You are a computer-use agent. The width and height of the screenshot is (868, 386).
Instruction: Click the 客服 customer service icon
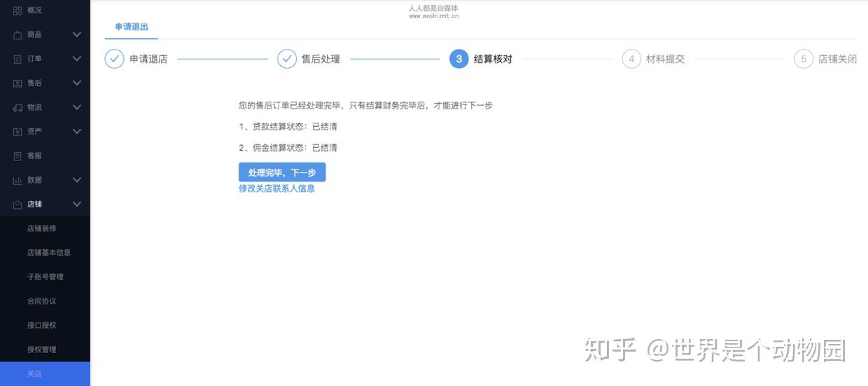(17, 156)
